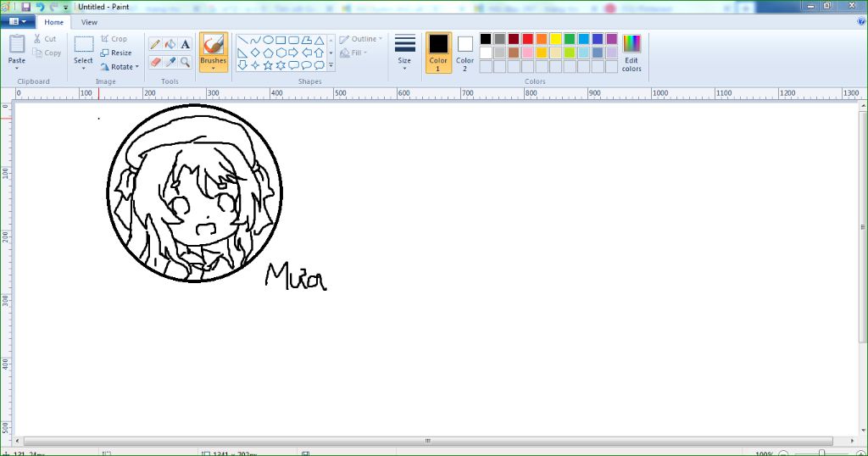Pick the orange color swatch
868x456 pixels.
click(x=542, y=39)
